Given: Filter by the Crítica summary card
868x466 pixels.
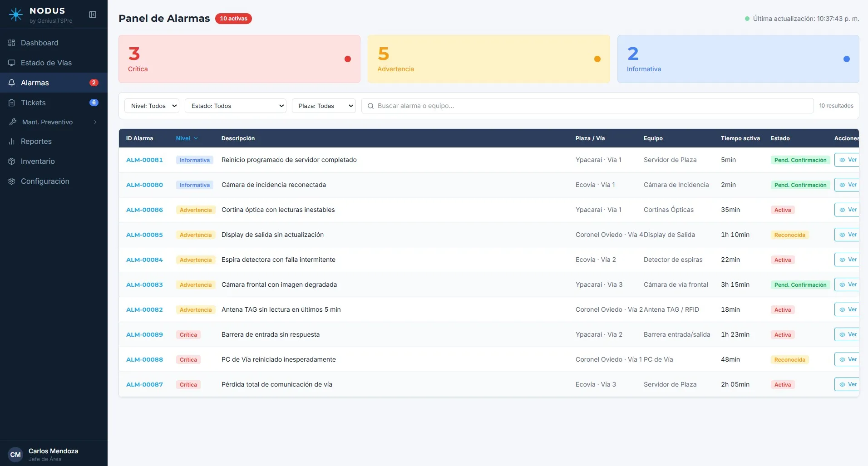Looking at the screenshot, I should (239, 59).
